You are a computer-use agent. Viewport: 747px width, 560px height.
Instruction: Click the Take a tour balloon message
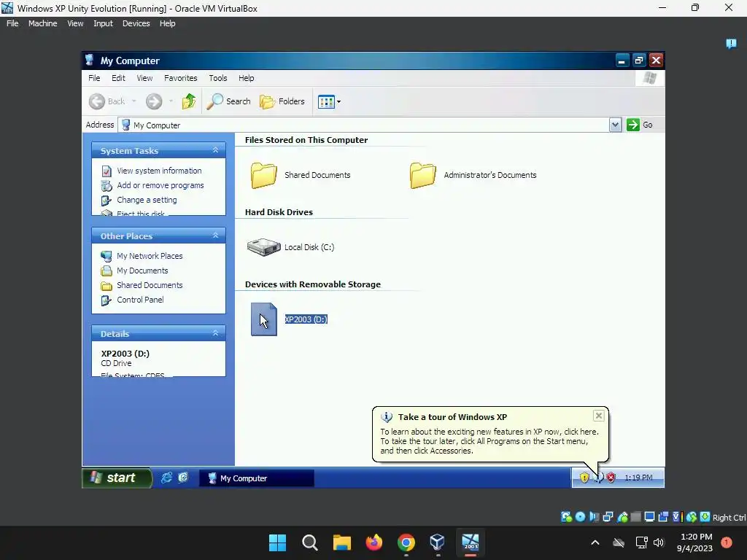click(x=489, y=441)
